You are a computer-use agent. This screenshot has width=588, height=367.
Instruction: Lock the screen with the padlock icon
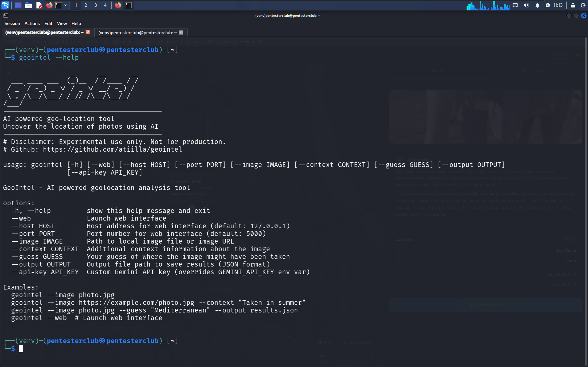(573, 5)
